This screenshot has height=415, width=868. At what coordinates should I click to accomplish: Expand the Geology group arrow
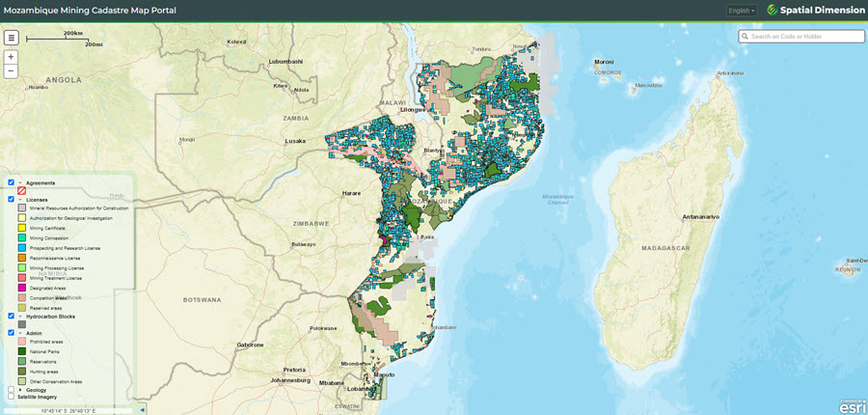click(20, 391)
